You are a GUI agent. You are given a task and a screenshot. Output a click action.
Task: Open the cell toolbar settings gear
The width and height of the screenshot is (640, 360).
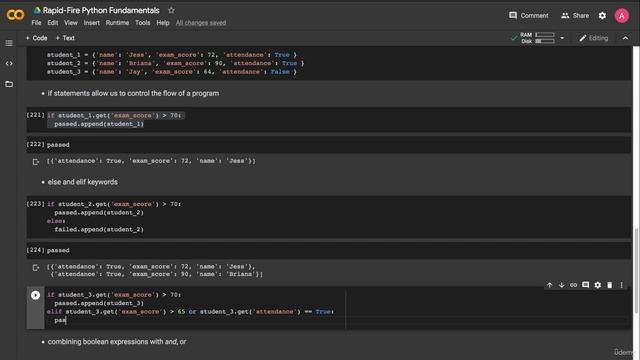pyautogui.click(x=598, y=285)
